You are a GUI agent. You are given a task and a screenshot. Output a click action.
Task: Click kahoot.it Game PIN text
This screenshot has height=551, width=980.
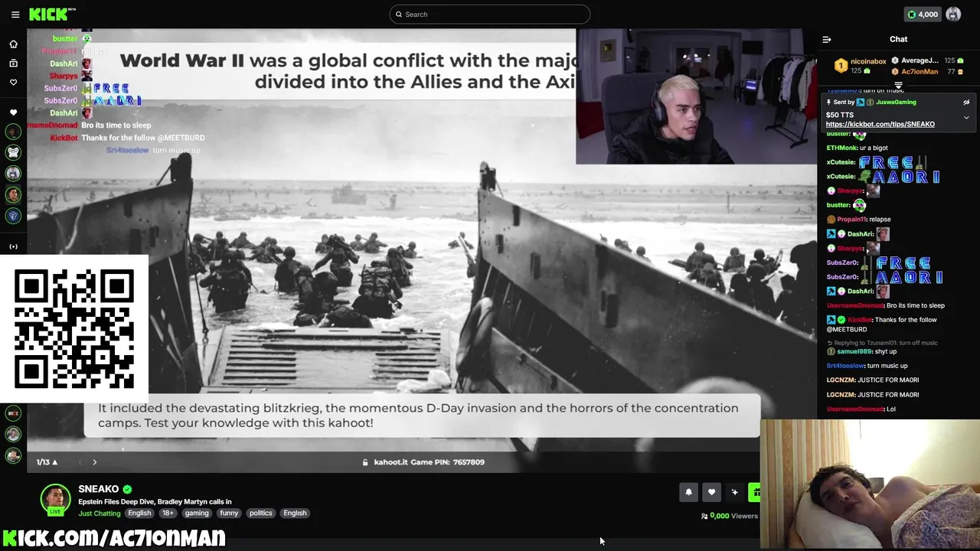(429, 462)
